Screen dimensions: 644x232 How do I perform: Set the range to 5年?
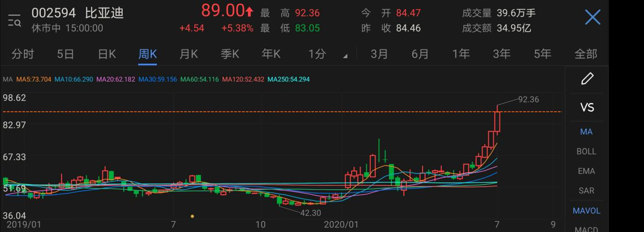(543, 54)
